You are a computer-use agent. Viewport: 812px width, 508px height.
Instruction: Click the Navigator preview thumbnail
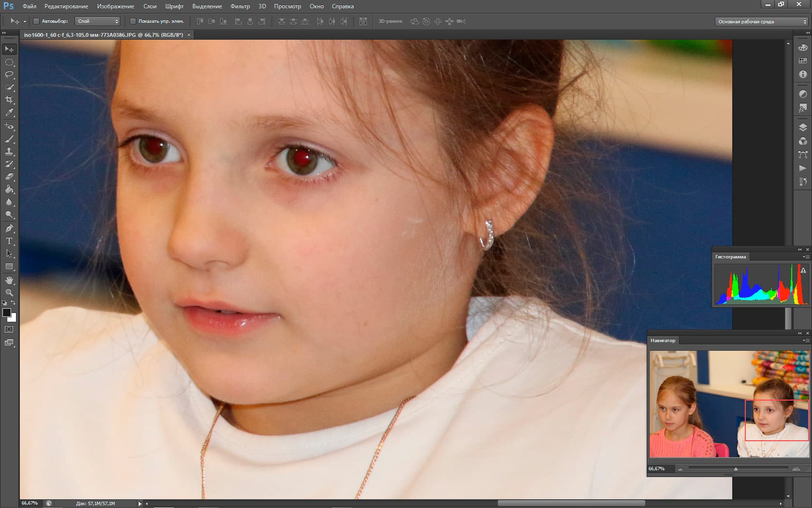click(x=729, y=404)
